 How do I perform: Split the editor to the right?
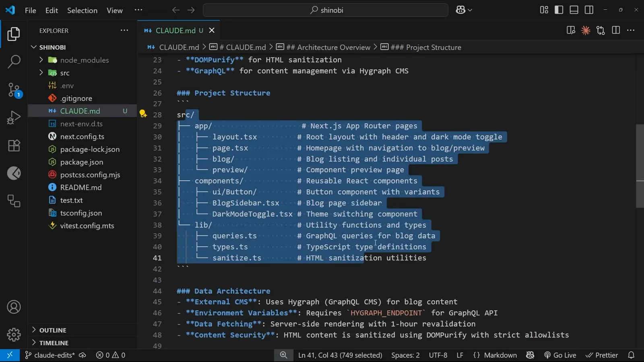[616, 31]
